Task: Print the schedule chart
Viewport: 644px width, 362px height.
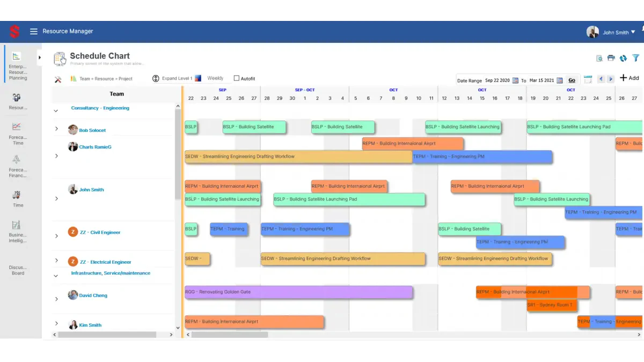Action: point(611,58)
